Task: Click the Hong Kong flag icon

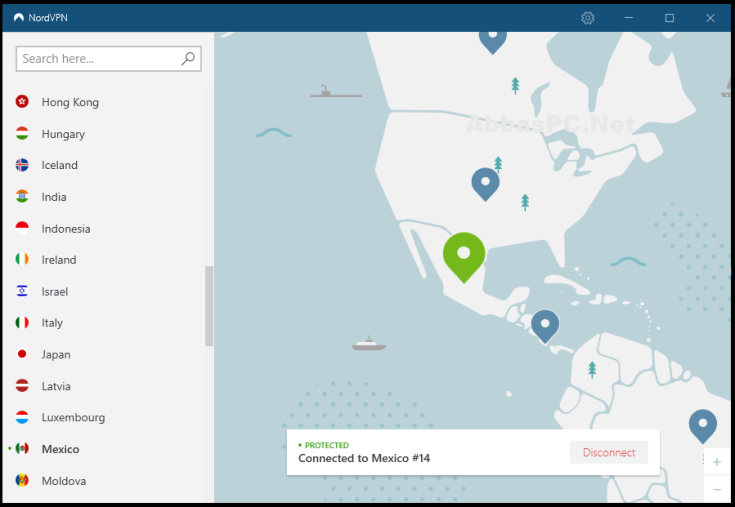Action: [22, 101]
